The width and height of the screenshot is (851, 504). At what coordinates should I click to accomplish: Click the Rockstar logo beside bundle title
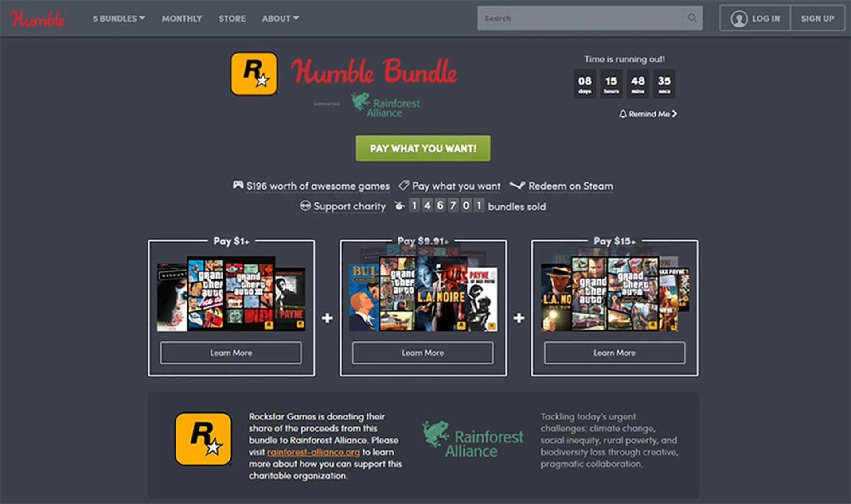[x=254, y=74]
